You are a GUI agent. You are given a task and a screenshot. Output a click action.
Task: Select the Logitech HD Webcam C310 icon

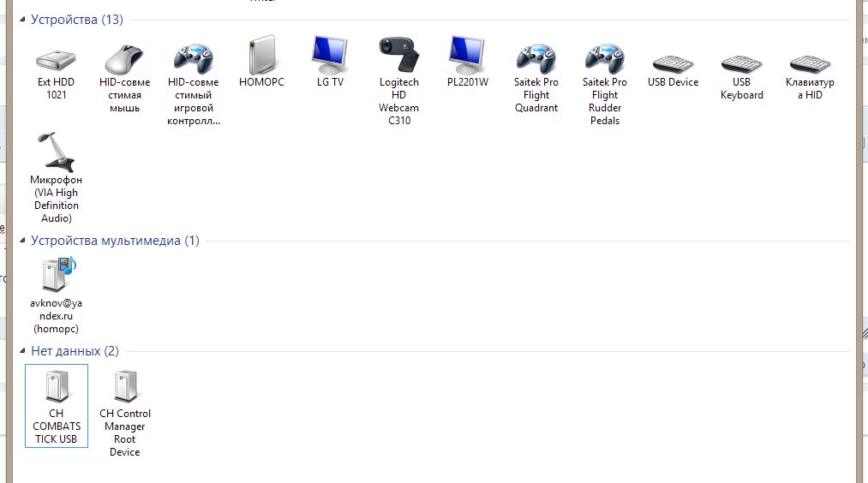point(398,55)
